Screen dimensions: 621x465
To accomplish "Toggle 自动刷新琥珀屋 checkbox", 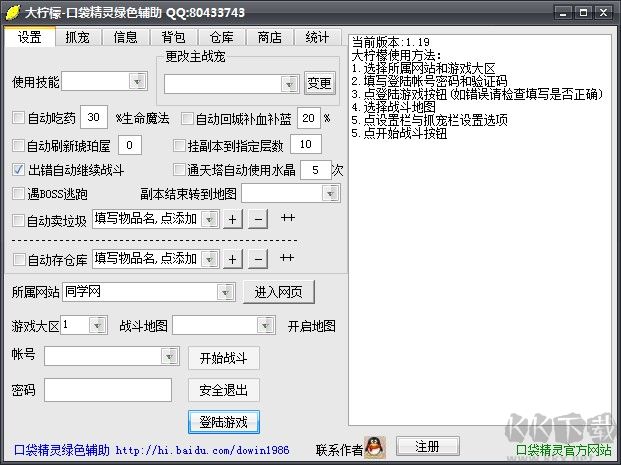I will pos(18,145).
